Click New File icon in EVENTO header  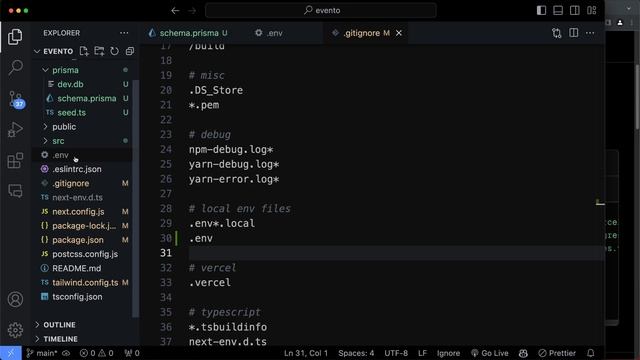click(x=84, y=51)
